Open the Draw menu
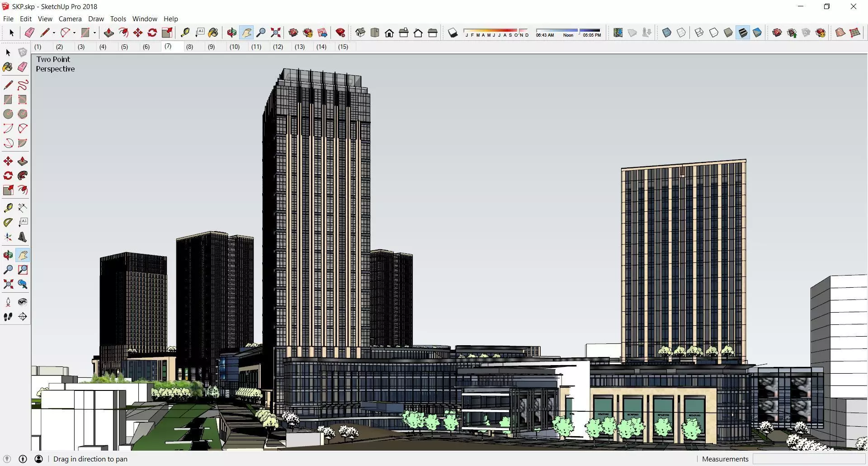This screenshot has width=868, height=466. click(x=96, y=19)
